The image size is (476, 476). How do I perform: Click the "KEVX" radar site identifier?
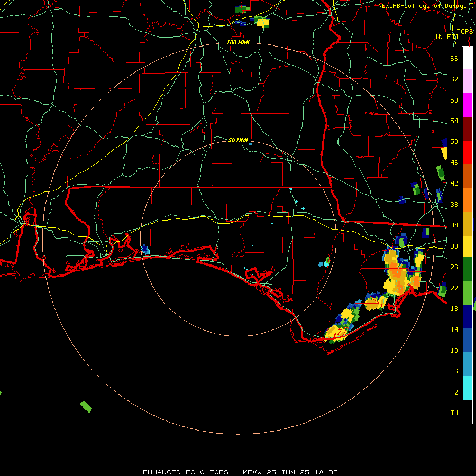point(252,472)
